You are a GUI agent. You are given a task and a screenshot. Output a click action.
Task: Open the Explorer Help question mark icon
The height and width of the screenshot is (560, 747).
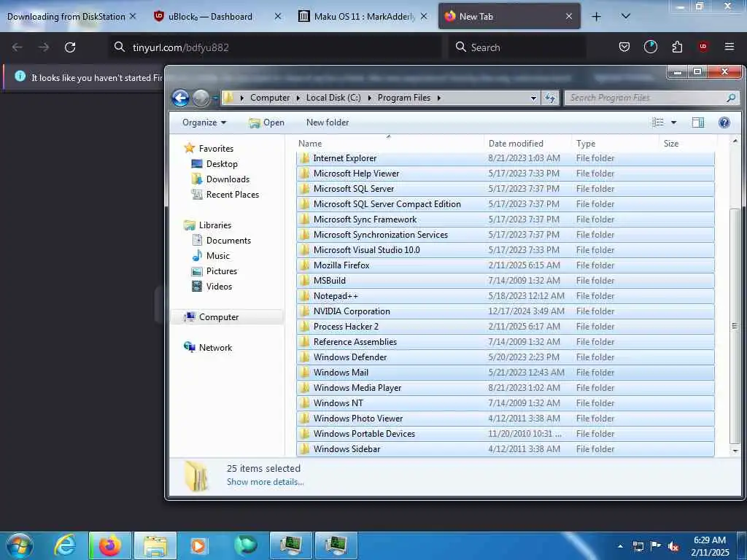coord(724,122)
